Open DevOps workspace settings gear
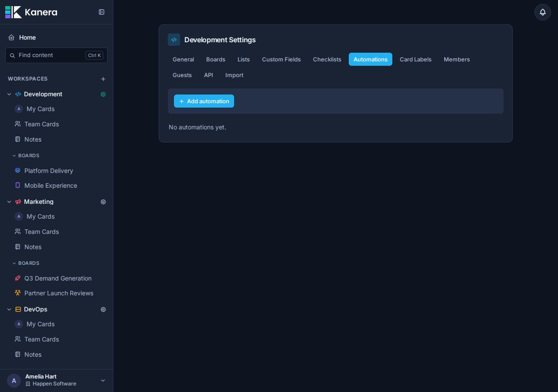This screenshot has height=392, width=558. click(103, 309)
